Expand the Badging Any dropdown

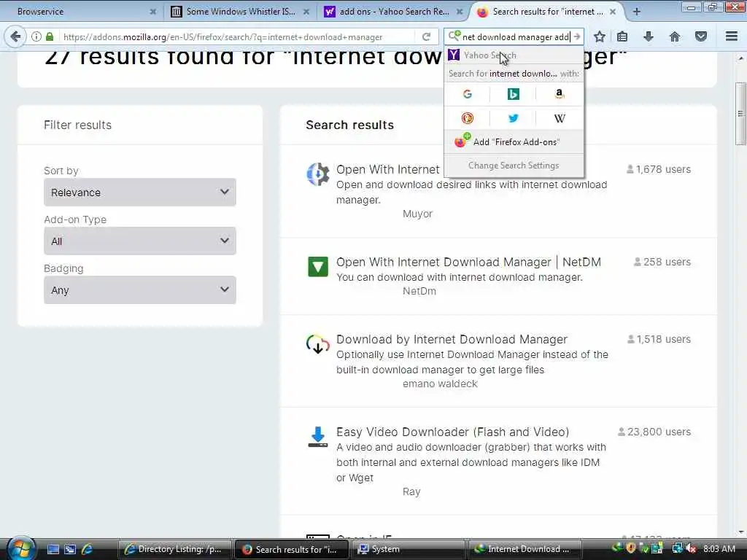[139, 290]
